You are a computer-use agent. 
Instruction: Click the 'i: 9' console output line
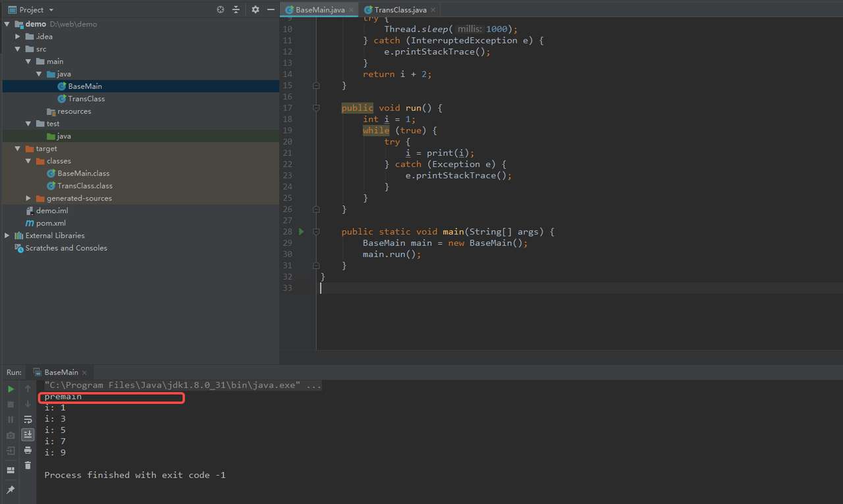pos(55,453)
